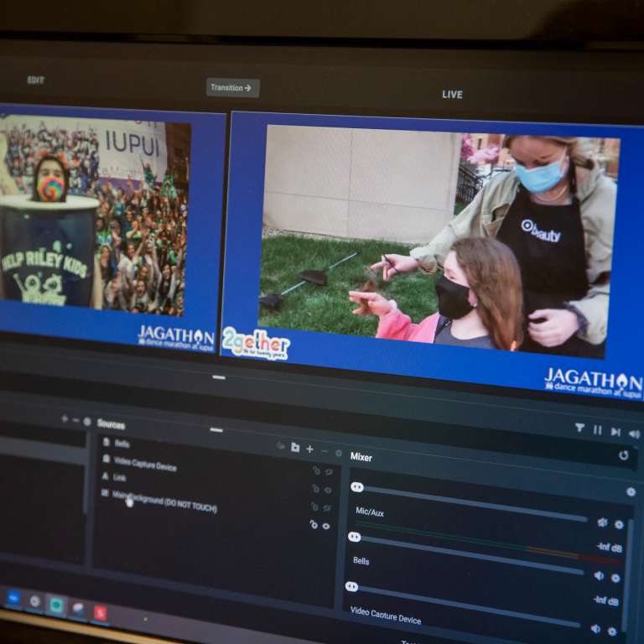Click the Bells volume slider handle
This screenshot has height=644, width=644.
(351, 586)
